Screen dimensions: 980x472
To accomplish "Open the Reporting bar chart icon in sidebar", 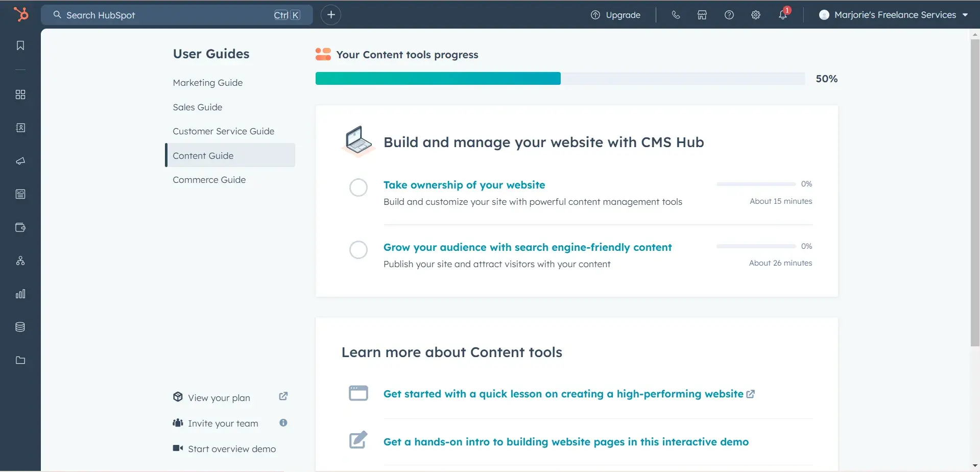I will click(x=20, y=294).
